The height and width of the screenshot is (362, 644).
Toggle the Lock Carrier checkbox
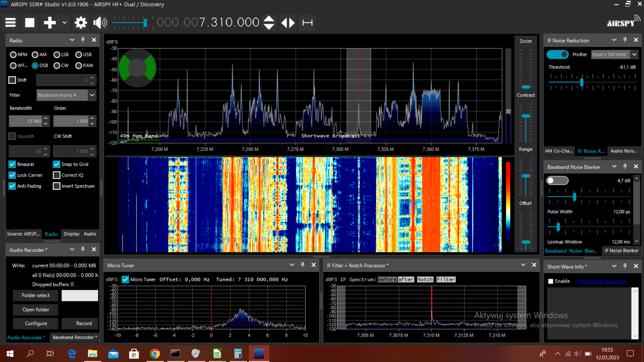click(x=12, y=175)
